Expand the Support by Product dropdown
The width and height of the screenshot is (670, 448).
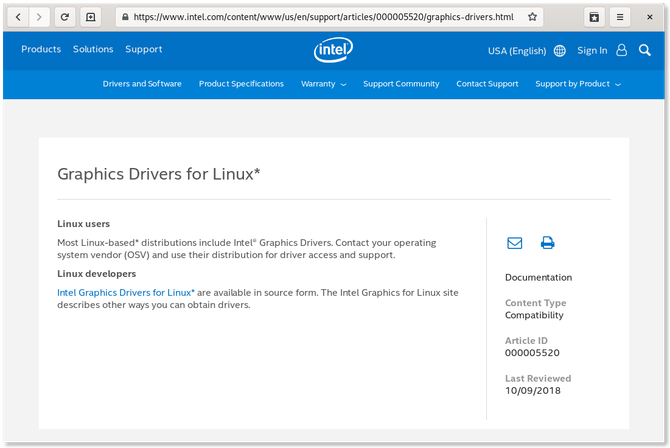[x=577, y=84]
